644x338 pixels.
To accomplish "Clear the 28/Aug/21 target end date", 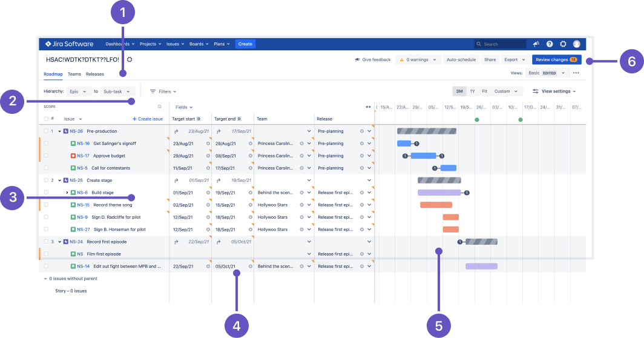I will point(250,144).
